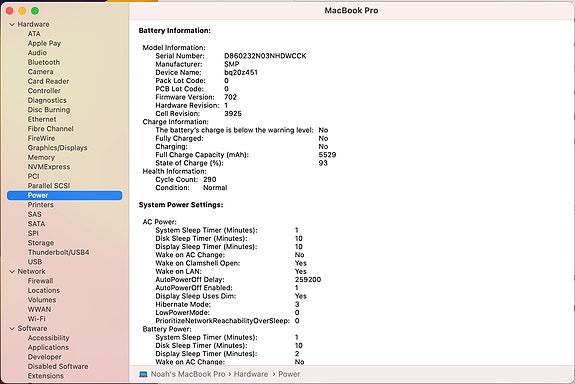Open the Controller entry
575x384 pixels.
pos(44,91)
